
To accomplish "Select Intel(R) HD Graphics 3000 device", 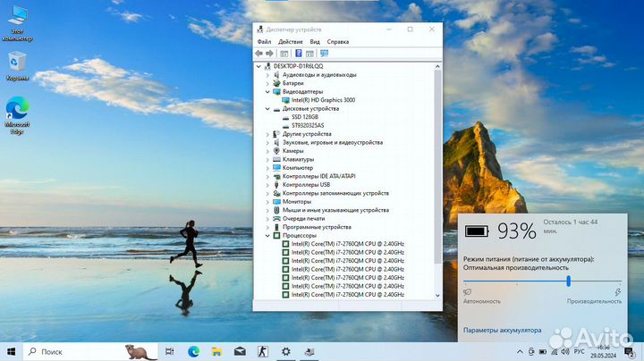I will pyautogui.click(x=322, y=100).
